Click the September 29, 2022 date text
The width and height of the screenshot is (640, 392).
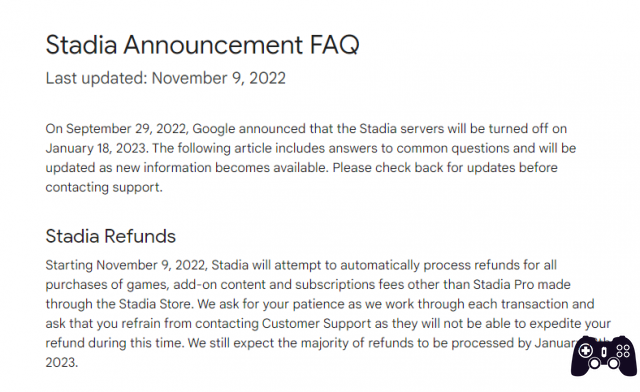[127, 129]
